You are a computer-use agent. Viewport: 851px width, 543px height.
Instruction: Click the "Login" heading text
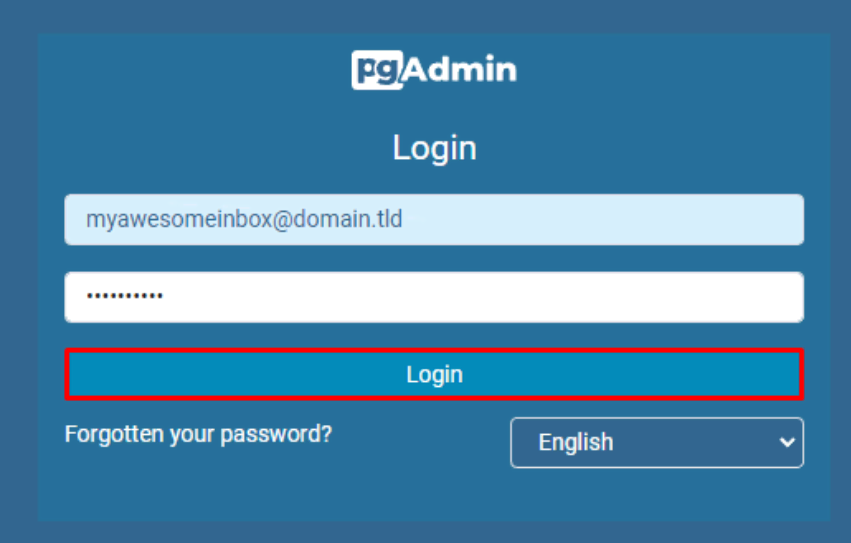tap(434, 148)
